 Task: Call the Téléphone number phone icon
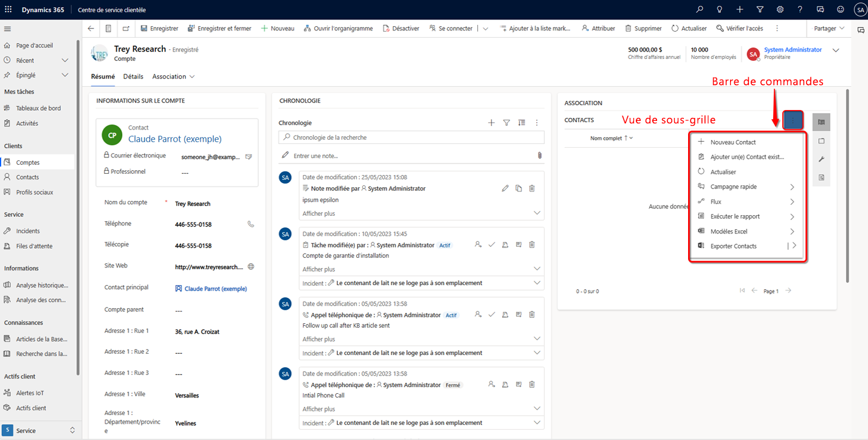(251, 224)
